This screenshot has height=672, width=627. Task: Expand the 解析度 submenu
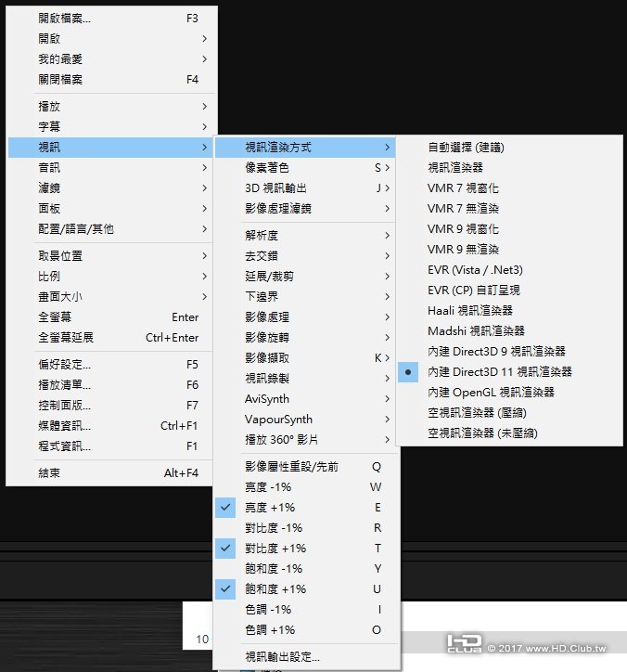pyautogui.click(x=307, y=235)
